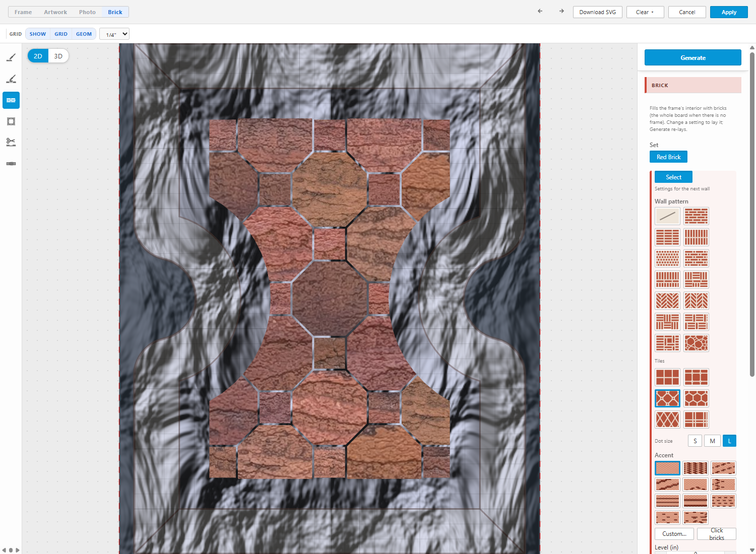Open the Artwork tab
This screenshot has height=554, width=756.
tap(55, 12)
